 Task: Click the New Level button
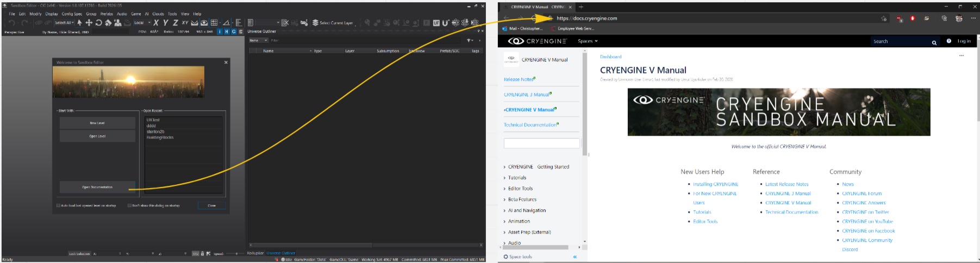click(97, 123)
